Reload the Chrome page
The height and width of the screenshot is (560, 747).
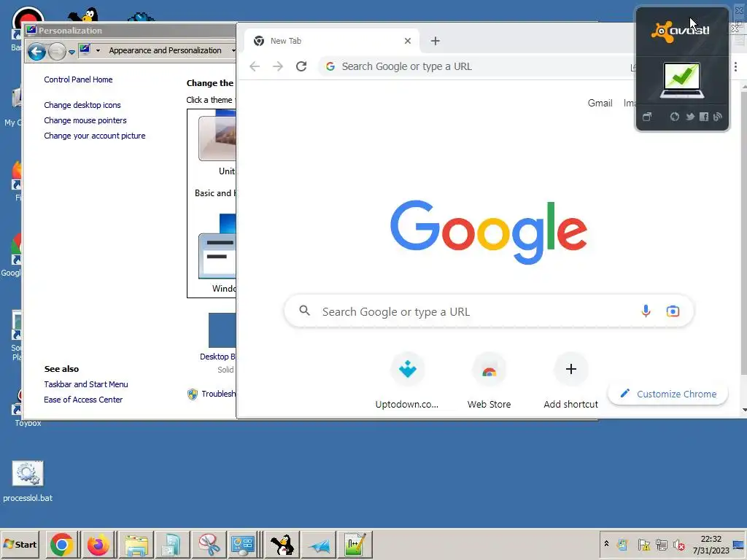tap(301, 66)
